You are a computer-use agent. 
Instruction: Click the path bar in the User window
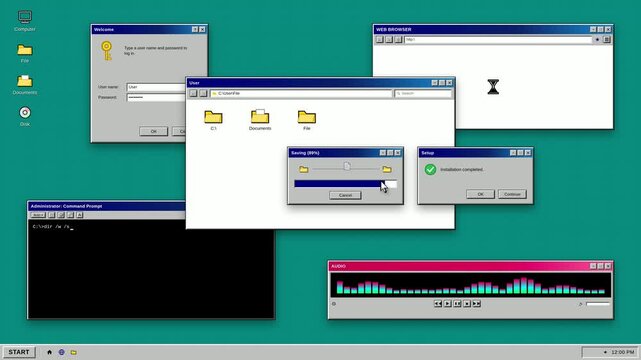(x=301, y=94)
